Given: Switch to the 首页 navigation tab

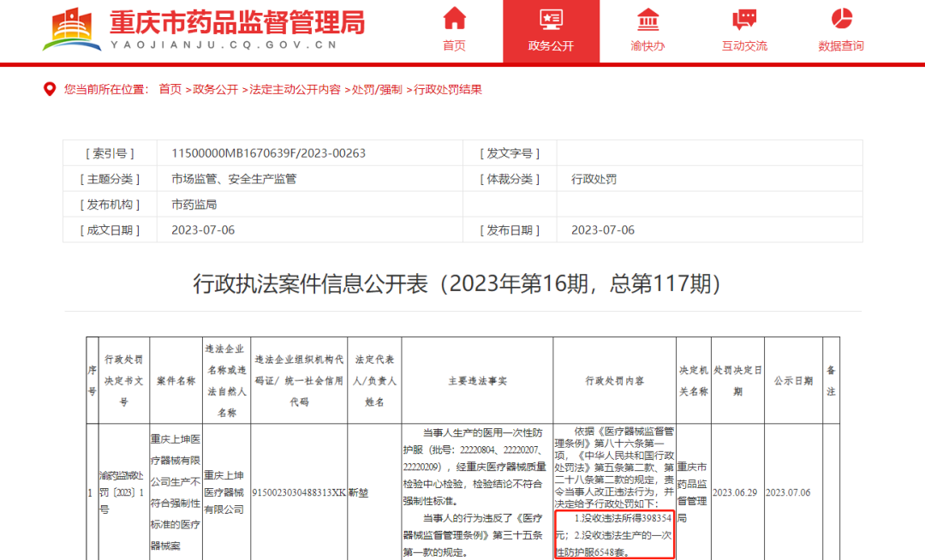Looking at the screenshot, I should point(454,45).
